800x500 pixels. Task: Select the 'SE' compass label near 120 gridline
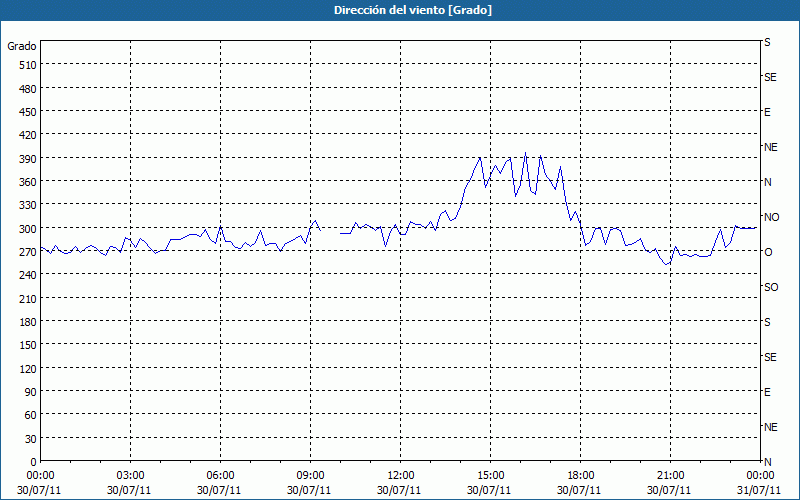pos(770,357)
